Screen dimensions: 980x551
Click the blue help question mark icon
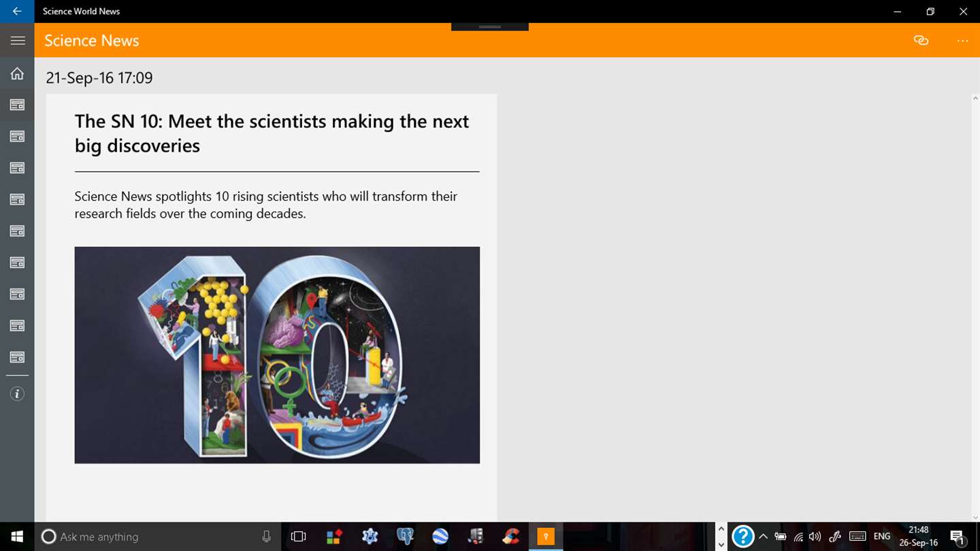(742, 537)
